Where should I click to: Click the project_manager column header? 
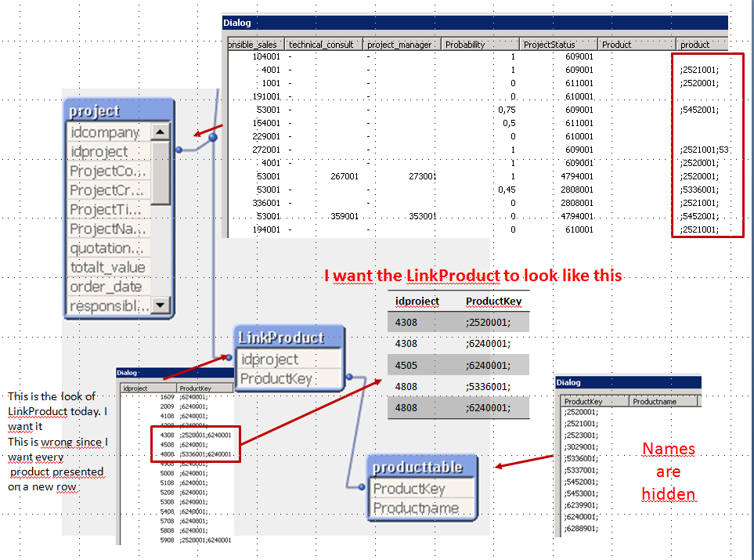point(402,45)
